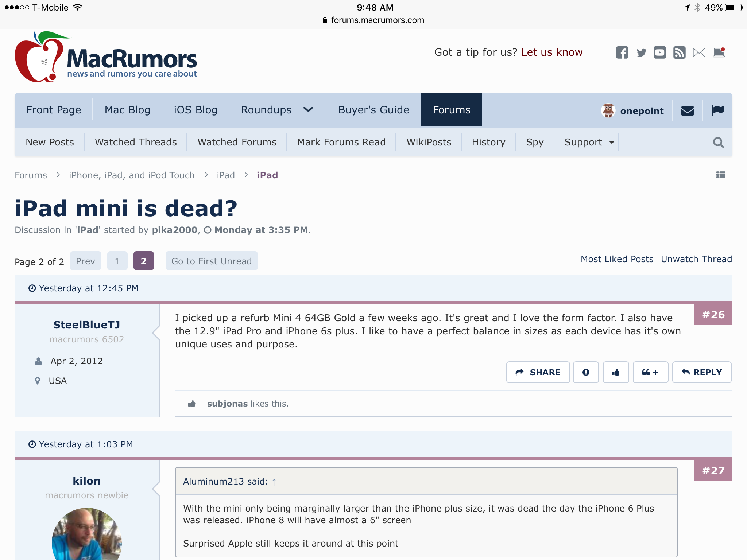Click the purple iPad breadcrumb
This screenshot has height=560, width=747.
(267, 175)
